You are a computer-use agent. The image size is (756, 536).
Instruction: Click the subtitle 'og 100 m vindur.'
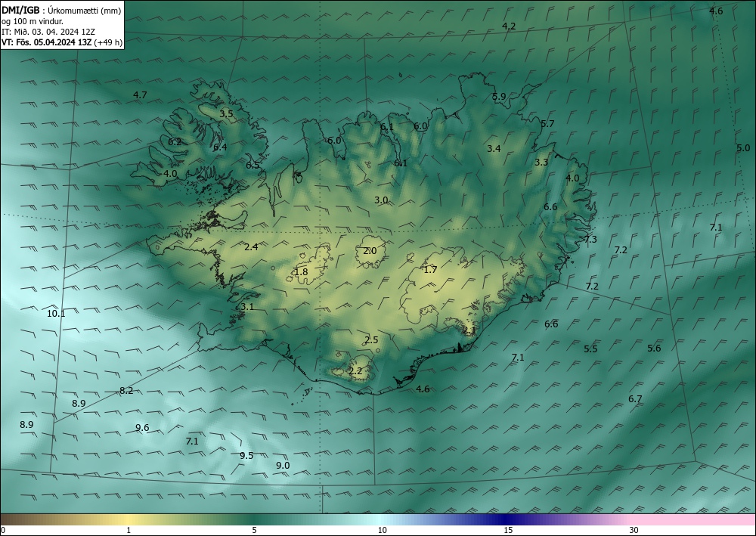[x=33, y=21]
